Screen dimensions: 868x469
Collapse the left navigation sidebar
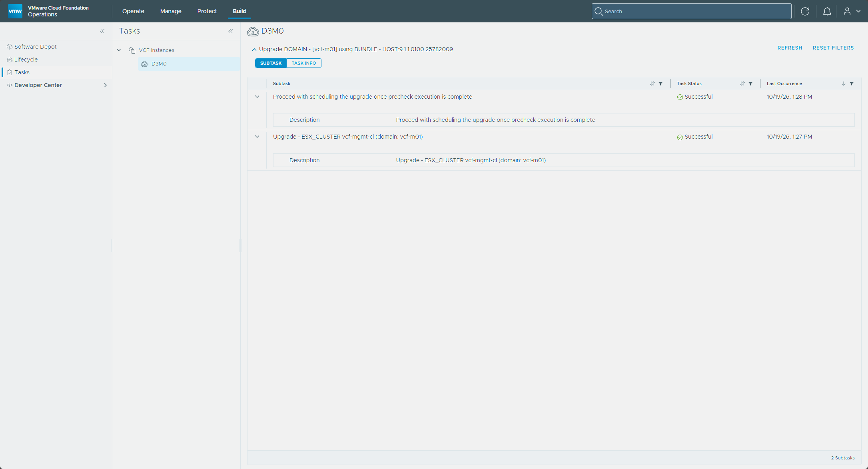(102, 31)
